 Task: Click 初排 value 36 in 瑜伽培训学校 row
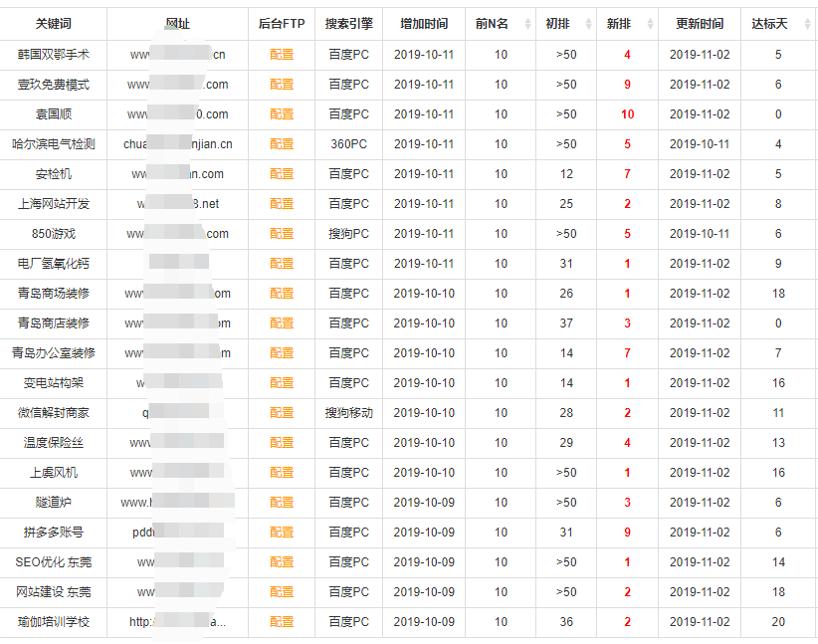pyautogui.click(x=566, y=621)
